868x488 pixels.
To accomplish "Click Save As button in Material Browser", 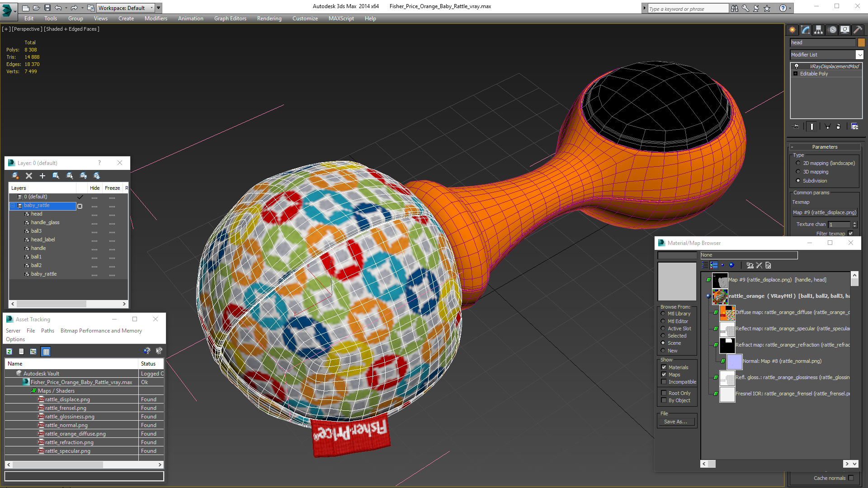I will (676, 422).
